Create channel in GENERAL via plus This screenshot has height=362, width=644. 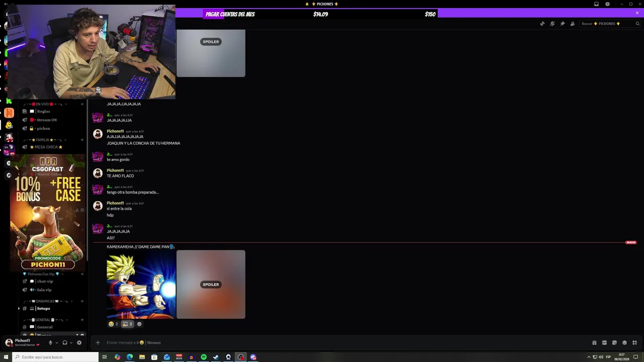(82, 320)
